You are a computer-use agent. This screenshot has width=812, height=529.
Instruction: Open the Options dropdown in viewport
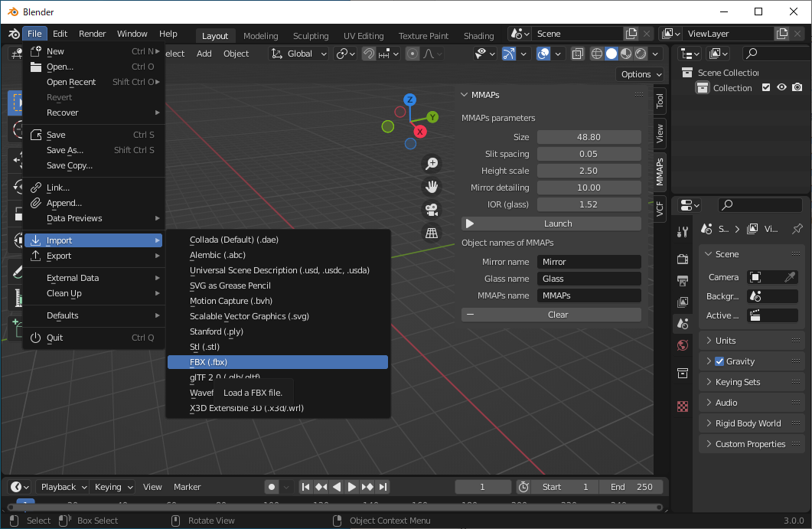click(x=641, y=74)
